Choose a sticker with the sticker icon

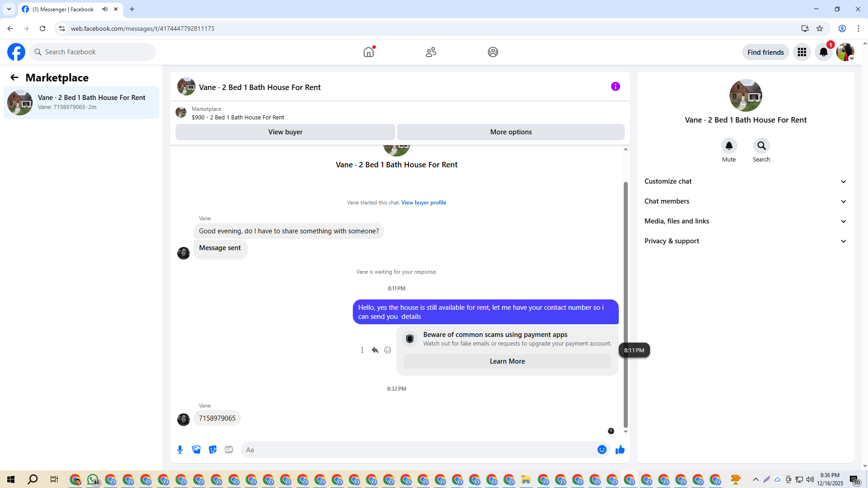coord(213,450)
